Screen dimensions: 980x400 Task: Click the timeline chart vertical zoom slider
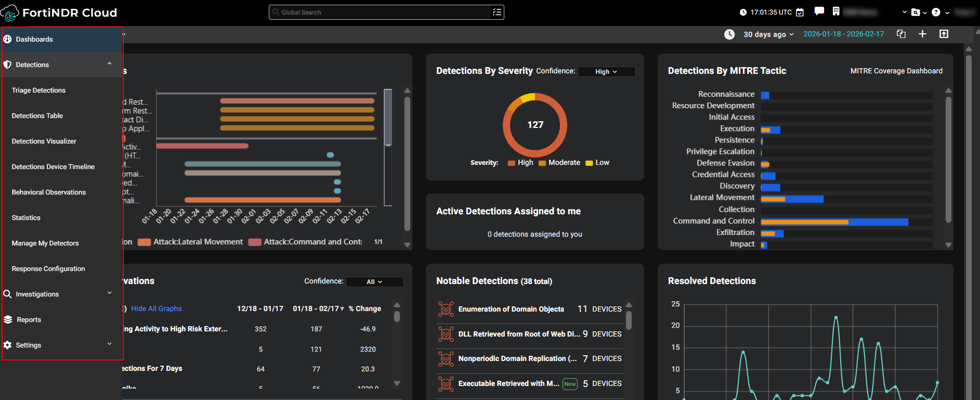[x=388, y=146]
